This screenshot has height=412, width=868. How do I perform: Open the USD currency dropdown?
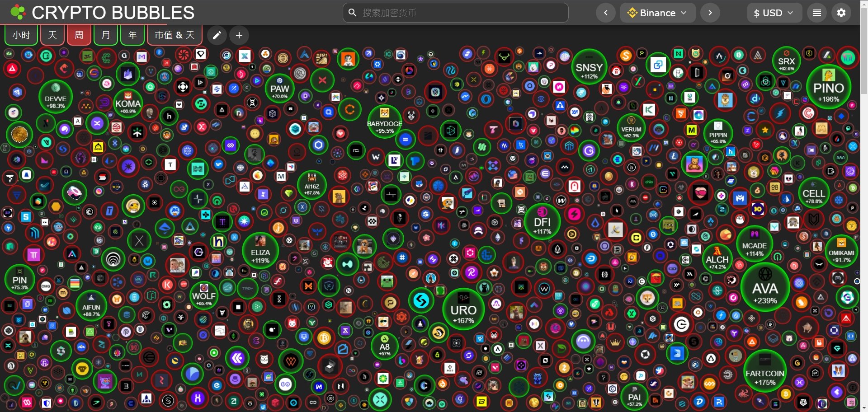click(774, 13)
